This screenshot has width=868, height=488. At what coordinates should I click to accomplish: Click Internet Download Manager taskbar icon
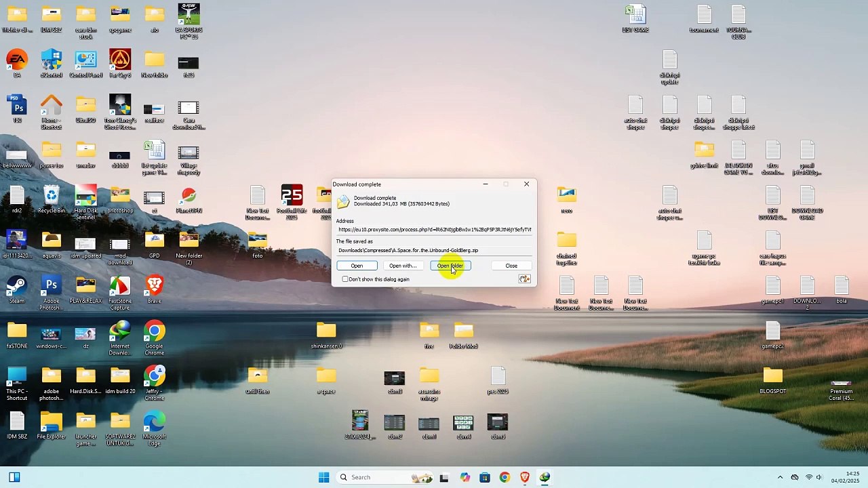pyautogui.click(x=545, y=477)
